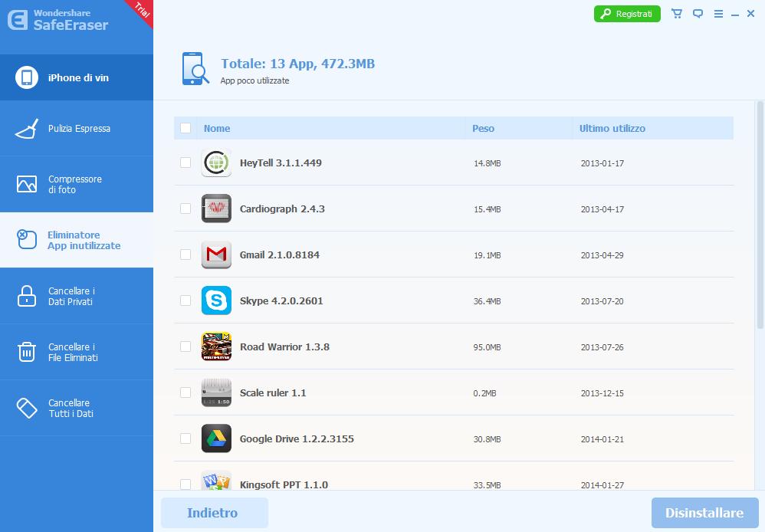Check the Skype 4.2.0.2601 checkbox
The image size is (765, 532).
click(x=186, y=300)
